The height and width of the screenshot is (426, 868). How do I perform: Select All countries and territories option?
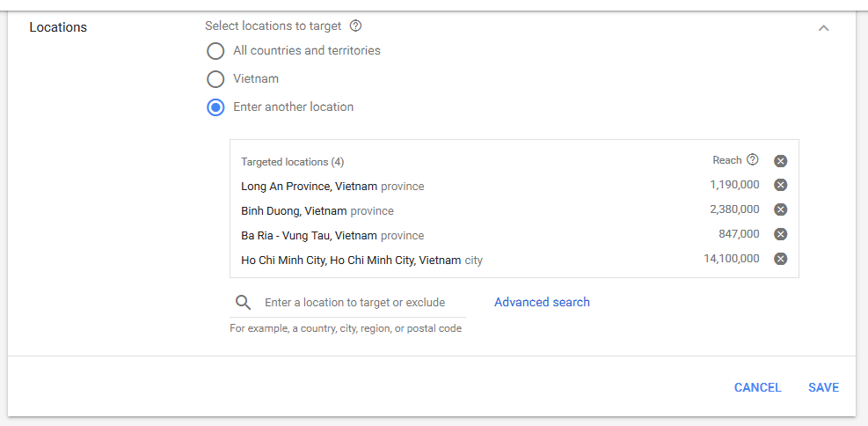(215, 51)
